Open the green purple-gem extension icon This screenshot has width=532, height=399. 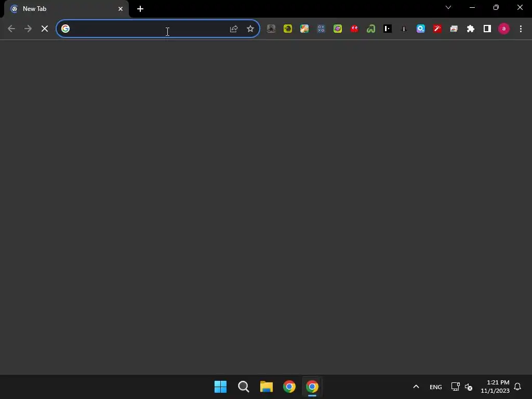[338, 29]
